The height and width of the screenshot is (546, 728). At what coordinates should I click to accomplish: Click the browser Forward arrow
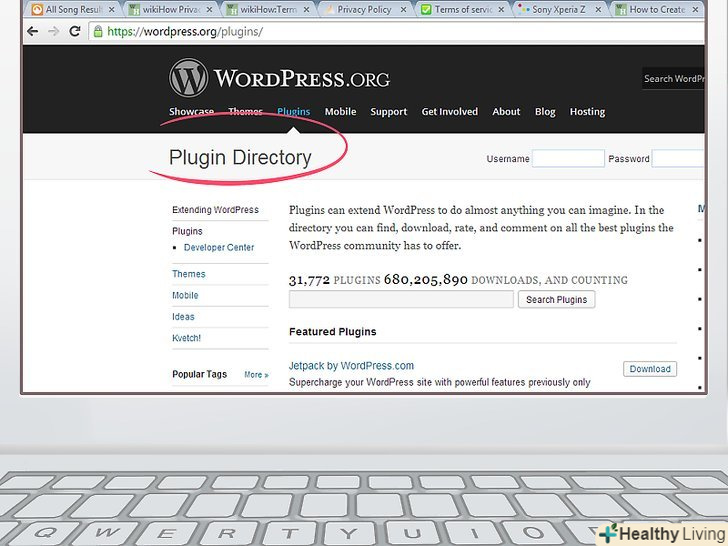pos(54,32)
